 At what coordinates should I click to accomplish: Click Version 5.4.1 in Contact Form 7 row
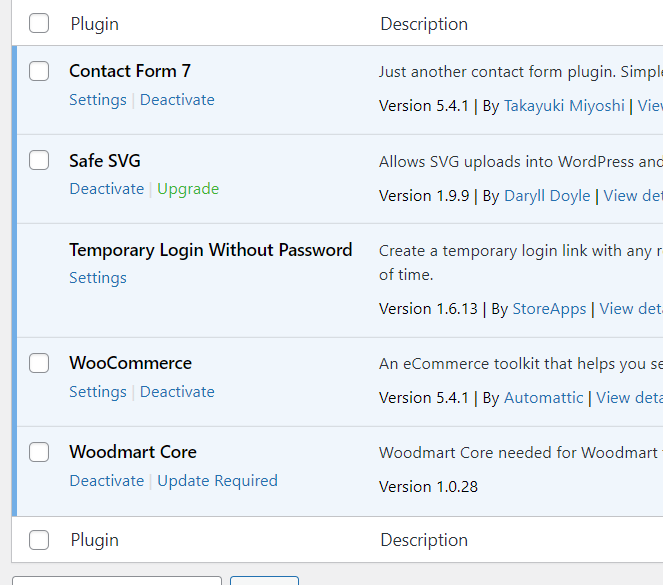click(x=424, y=106)
